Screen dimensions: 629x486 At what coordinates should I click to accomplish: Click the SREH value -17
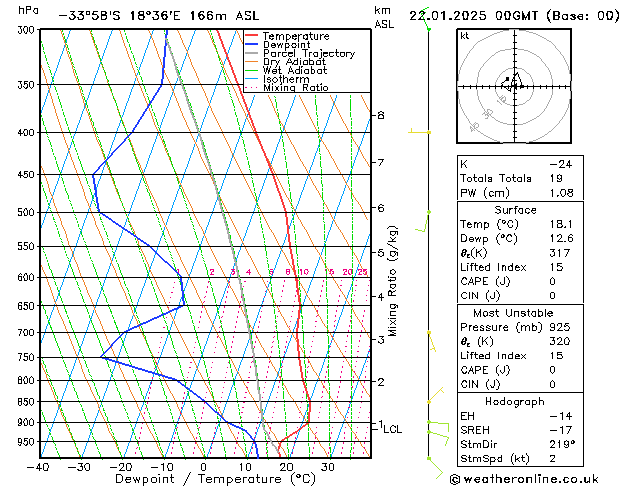pos(560,430)
